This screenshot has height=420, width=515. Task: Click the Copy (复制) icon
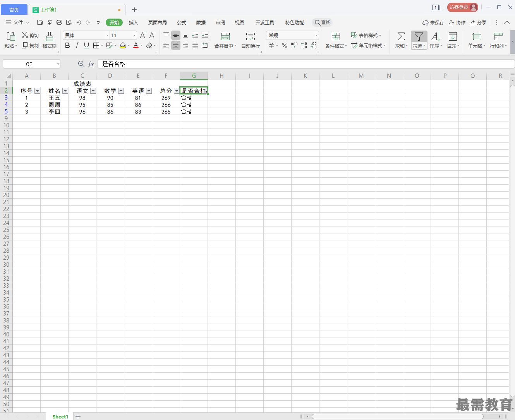pos(25,46)
